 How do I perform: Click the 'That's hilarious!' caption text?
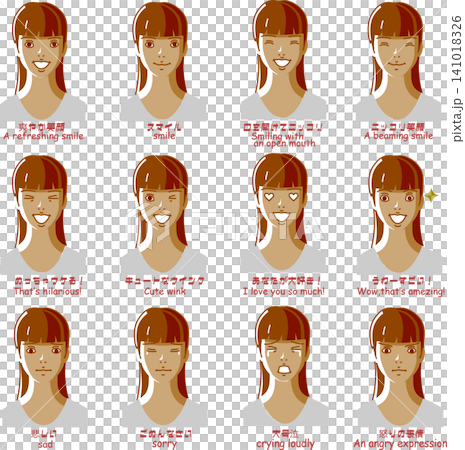pyautogui.click(x=47, y=291)
